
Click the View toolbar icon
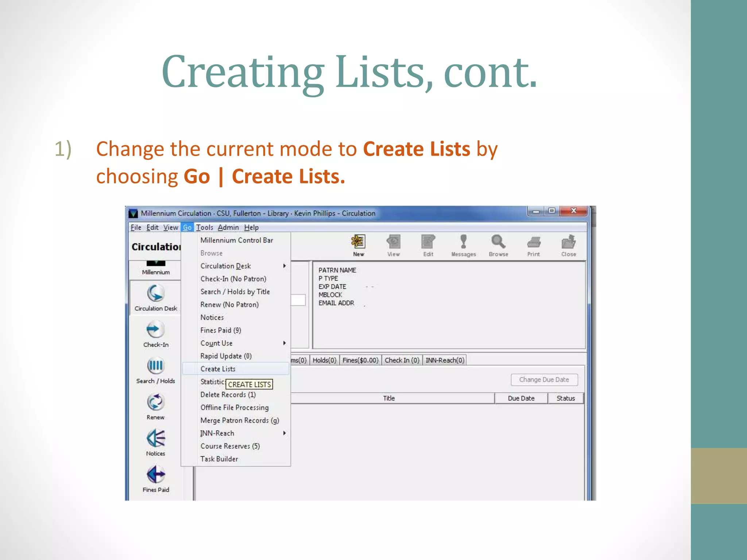click(393, 245)
